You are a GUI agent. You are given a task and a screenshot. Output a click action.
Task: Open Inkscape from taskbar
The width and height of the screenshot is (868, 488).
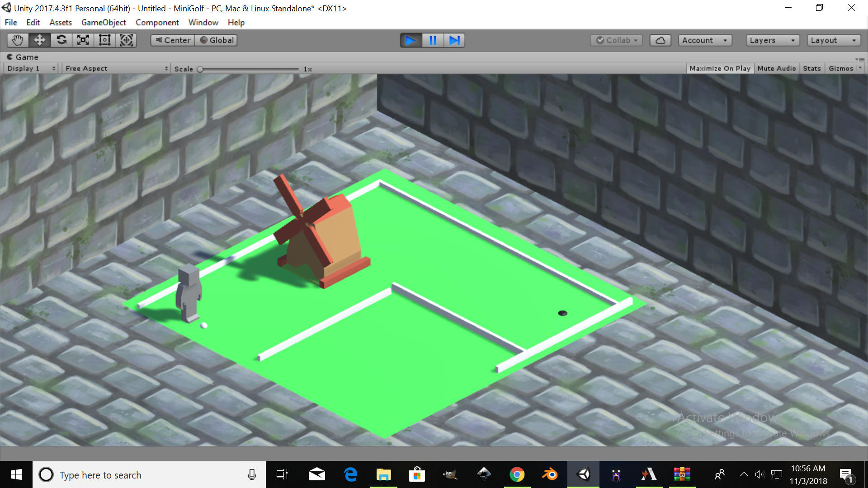point(484,474)
